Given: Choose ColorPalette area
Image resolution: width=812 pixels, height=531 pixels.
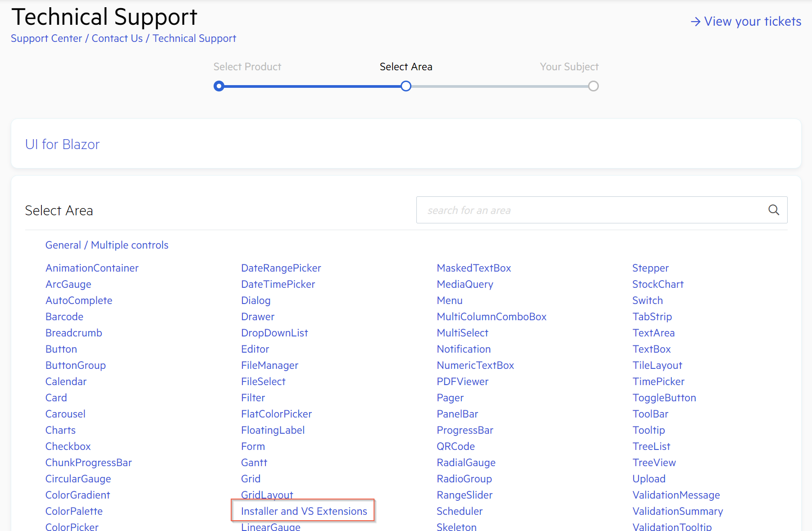Looking at the screenshot, I should pos(74,511).
